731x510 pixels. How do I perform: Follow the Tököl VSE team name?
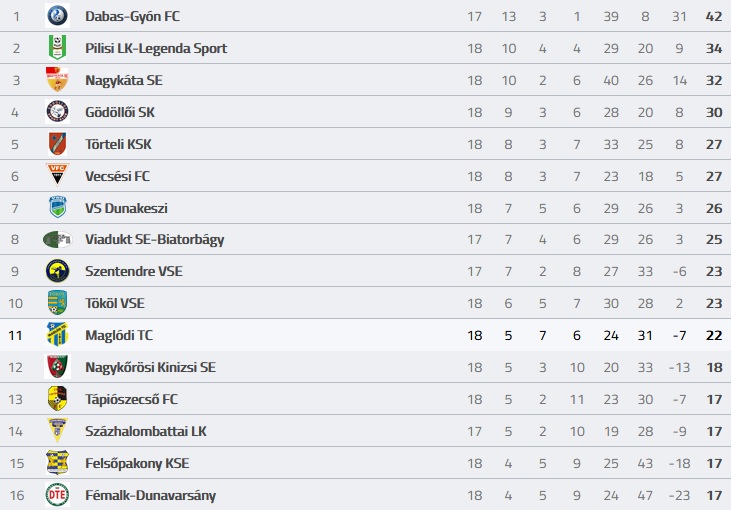click(115, 303)
